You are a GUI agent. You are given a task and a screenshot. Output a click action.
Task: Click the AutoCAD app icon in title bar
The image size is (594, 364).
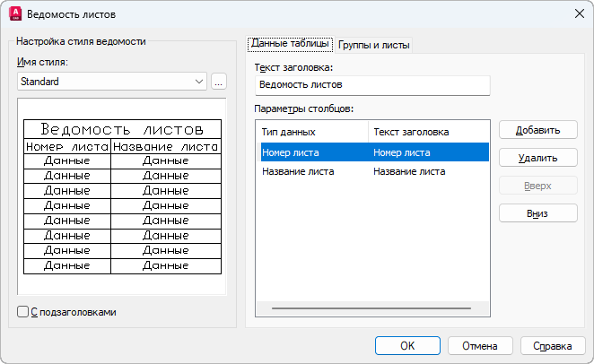click(x=15, y=15)
